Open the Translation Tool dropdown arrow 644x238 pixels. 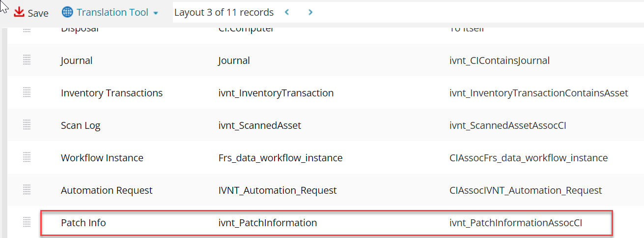click(156, 13)
